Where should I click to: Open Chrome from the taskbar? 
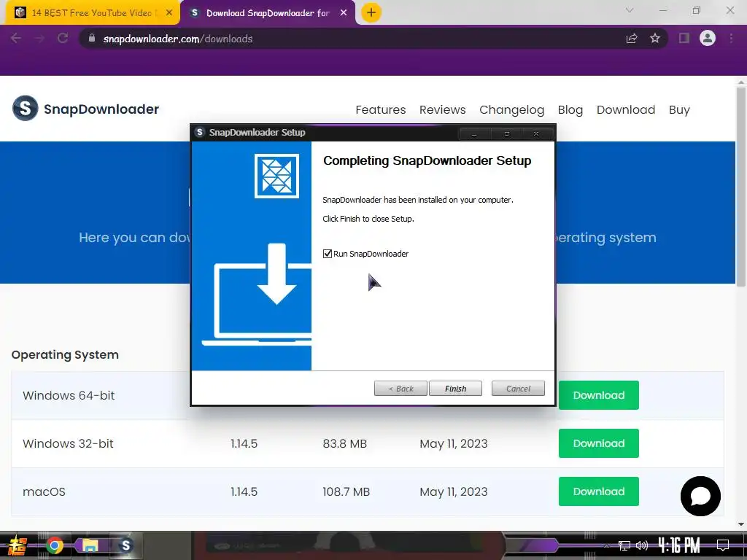(55, 545)
